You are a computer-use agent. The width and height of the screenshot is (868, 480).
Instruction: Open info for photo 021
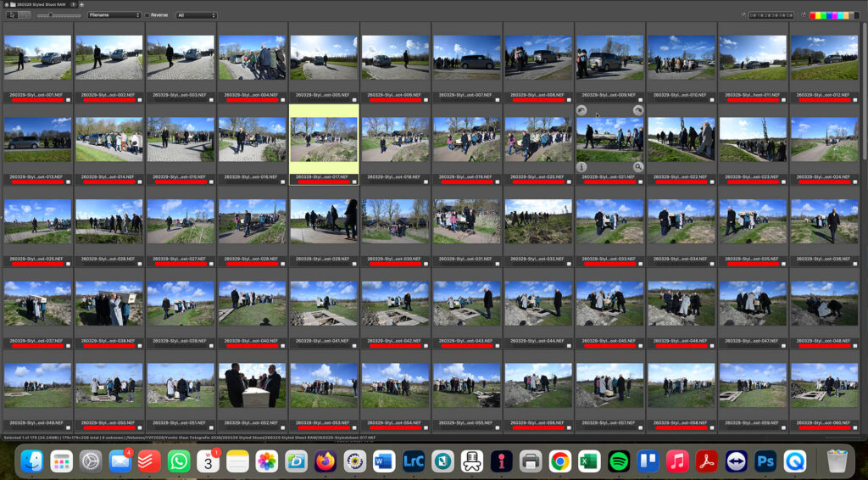coord(581,167)
